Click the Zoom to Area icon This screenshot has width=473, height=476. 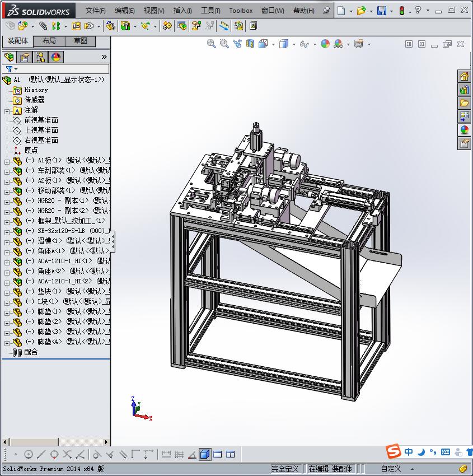click(224, 44)
